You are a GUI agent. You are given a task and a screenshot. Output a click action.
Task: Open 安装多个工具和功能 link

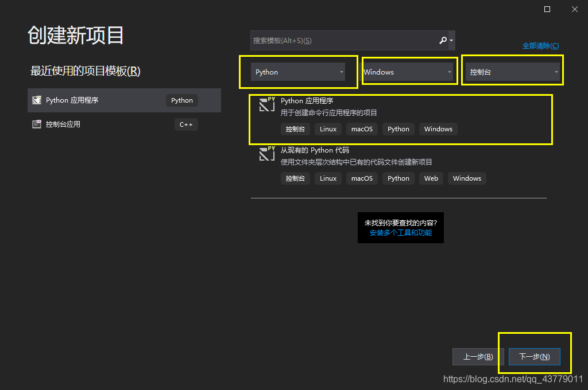pos(400,233)
